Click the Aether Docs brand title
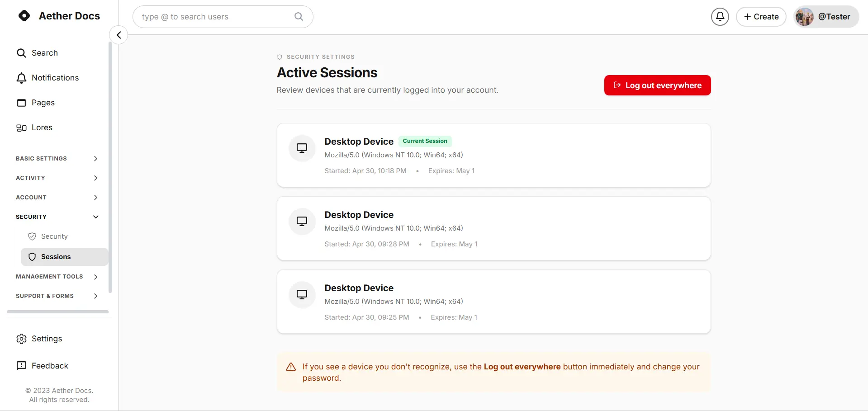868x411 pixels. pos(69,16)
